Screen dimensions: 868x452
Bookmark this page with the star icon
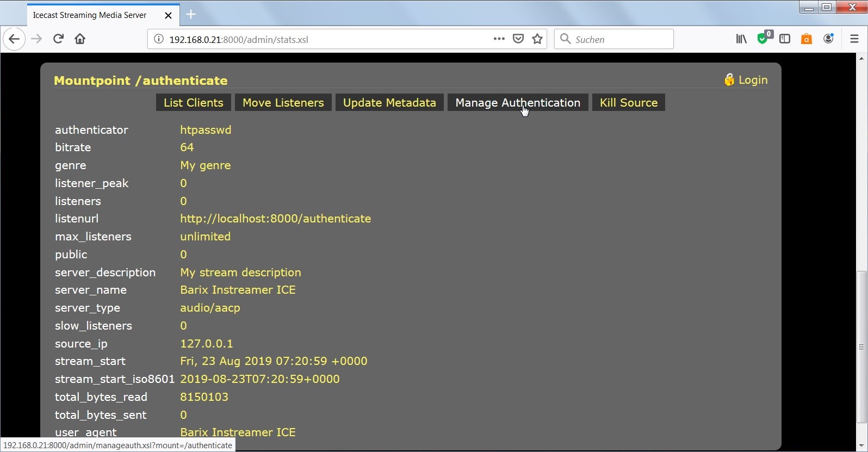[x=537, y=39]
